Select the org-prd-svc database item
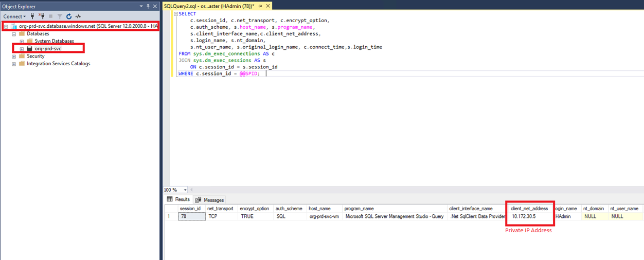The width and height of the screenshot is (644, 260). [48, 49]
